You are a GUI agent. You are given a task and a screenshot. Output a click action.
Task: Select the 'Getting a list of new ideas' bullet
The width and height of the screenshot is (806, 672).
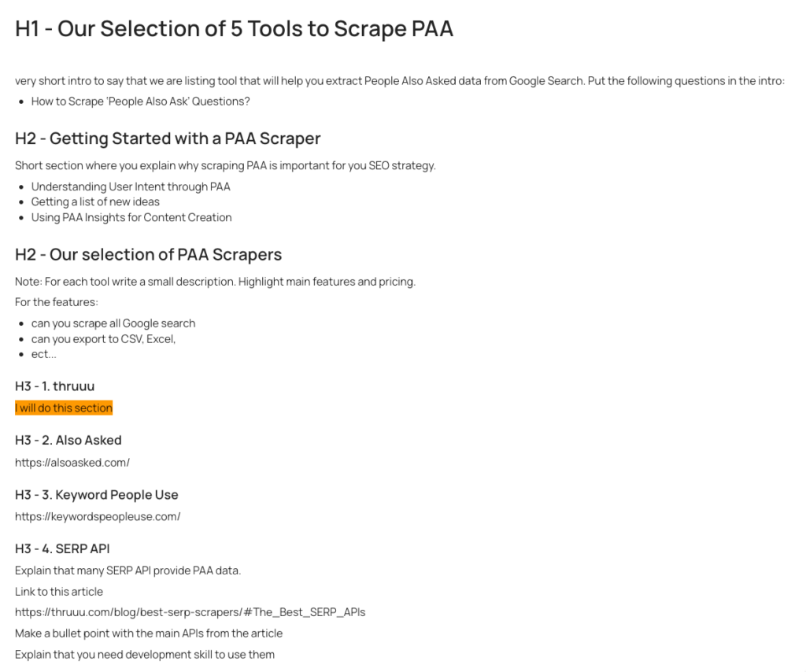[95, 202]
